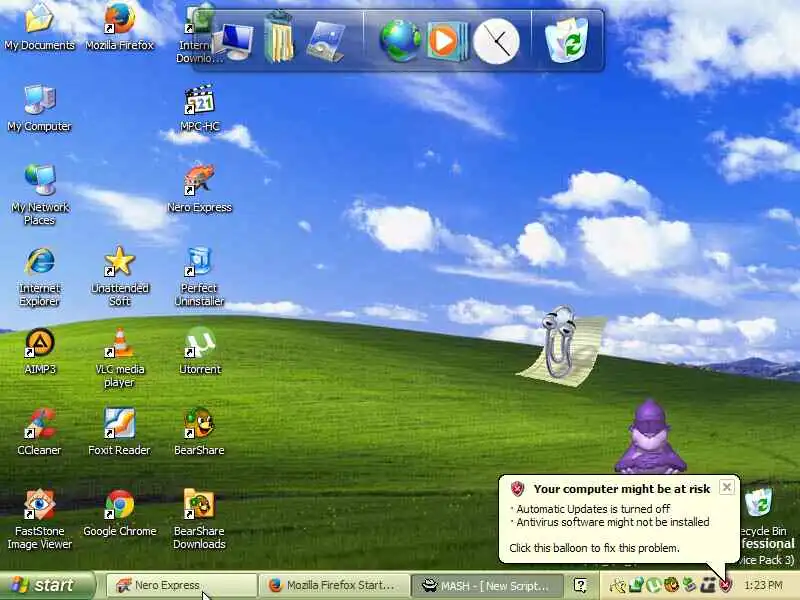Click the purple wizard Merlin character

649,436
